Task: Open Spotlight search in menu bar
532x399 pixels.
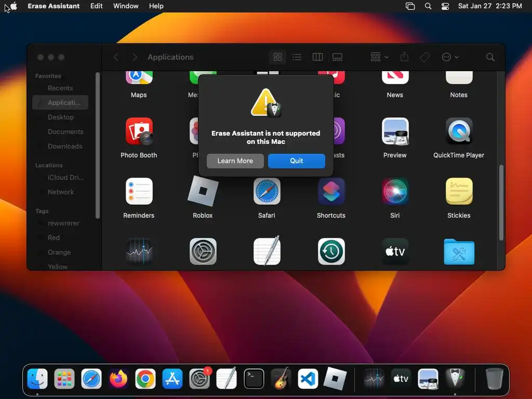Action: [428, 6]
